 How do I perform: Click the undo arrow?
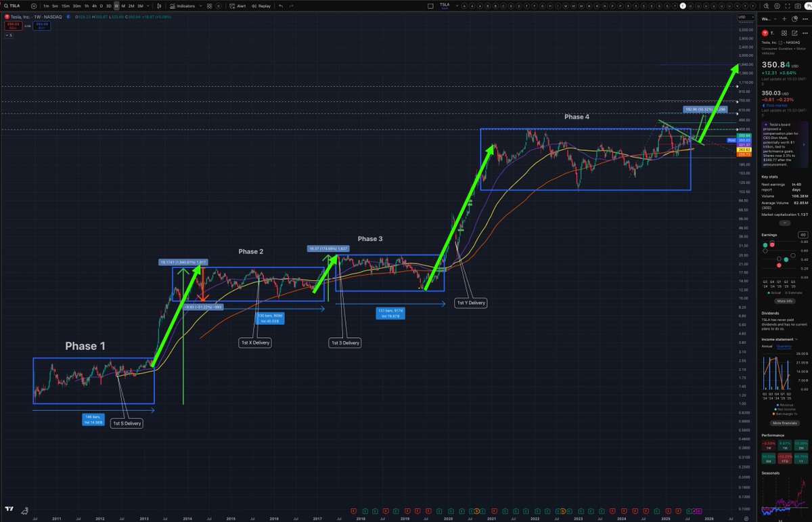click(281, 6)
